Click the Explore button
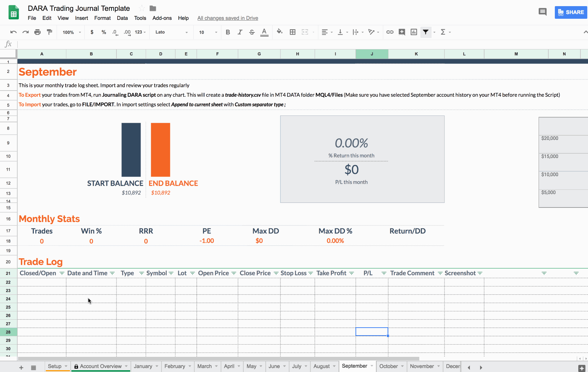The width and height of the screenshot is (588, 372). [x=582, y=368]
